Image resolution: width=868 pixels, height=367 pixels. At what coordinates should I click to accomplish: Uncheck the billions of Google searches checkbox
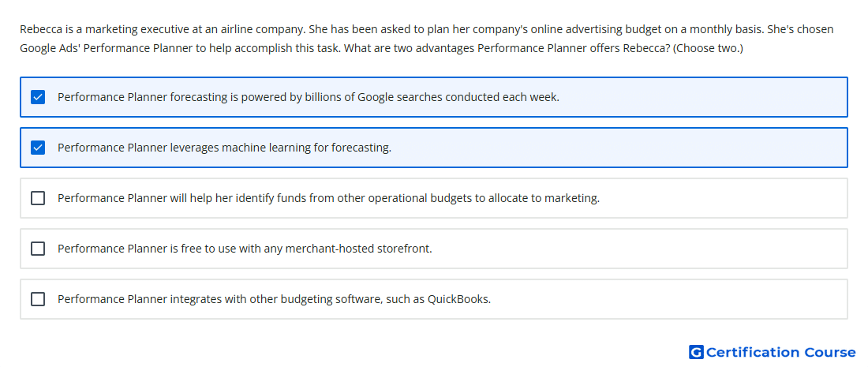click(x=38, y=97)
